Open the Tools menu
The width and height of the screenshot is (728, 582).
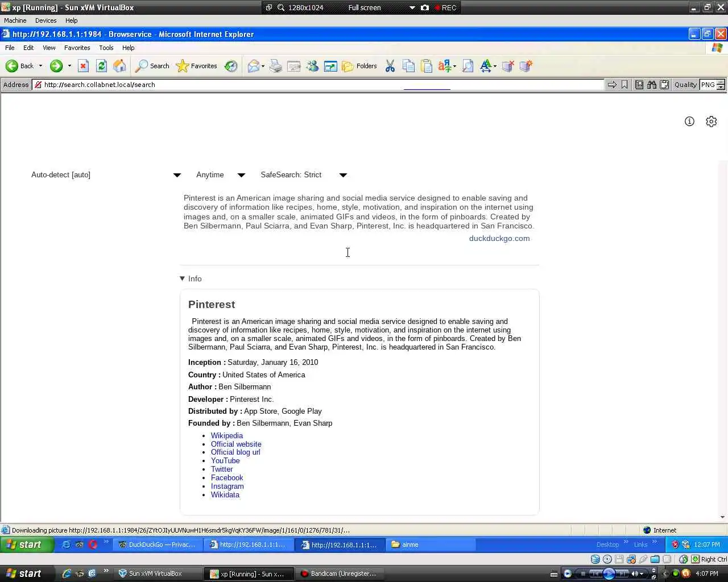tap(106, 48)
